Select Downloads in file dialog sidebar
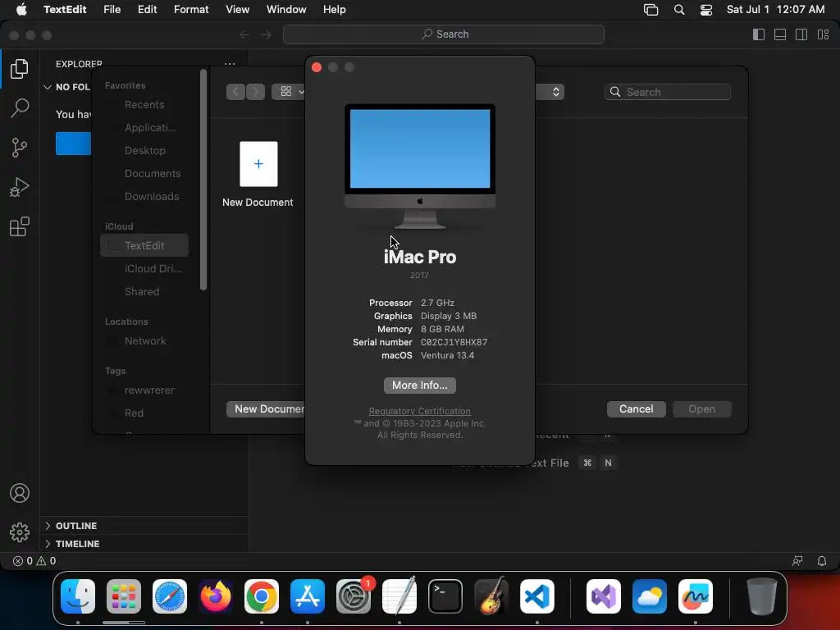 (144, 197)
